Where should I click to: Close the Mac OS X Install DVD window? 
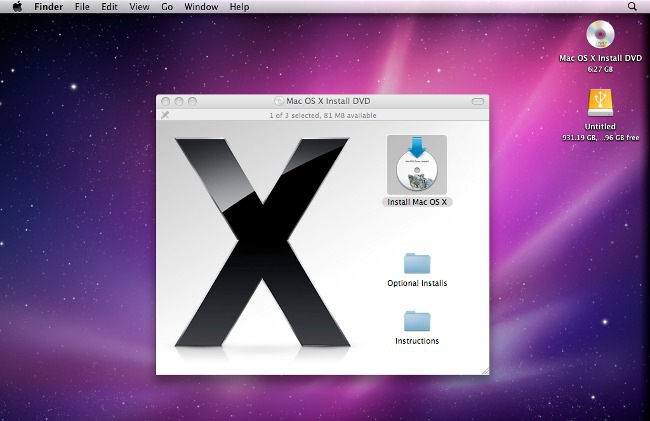pyautogui.click(x=165, y=102)
